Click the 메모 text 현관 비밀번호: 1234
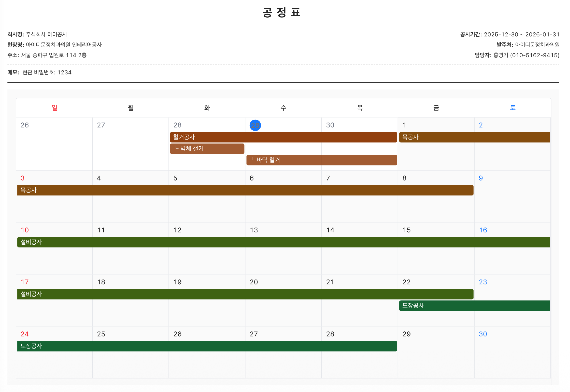Screen dimensions: 570x392 pyautogui.click(x=47, y=73)
